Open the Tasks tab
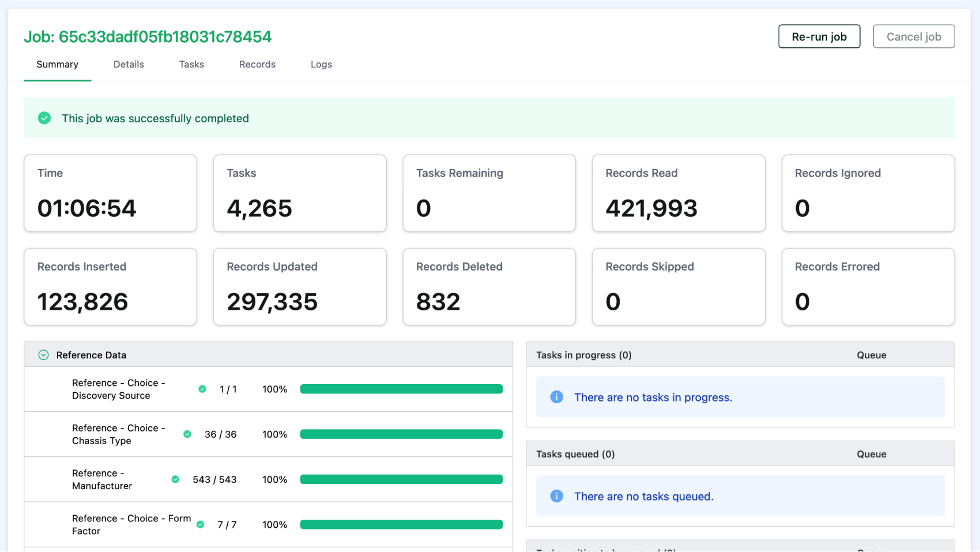The image size is (980, 552). point(191,65)
